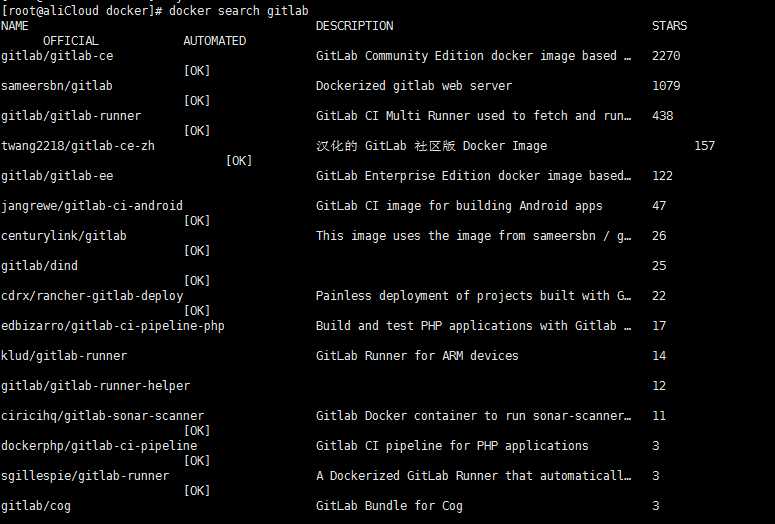Select the gitlab/dind image name

point(40,266)
